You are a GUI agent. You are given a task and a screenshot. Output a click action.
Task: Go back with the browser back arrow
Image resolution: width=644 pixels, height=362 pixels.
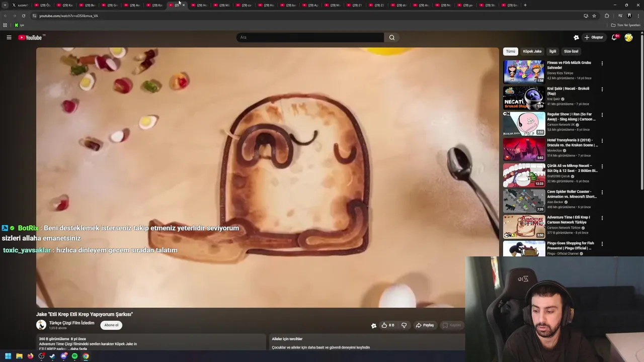[x=6, y=16]
